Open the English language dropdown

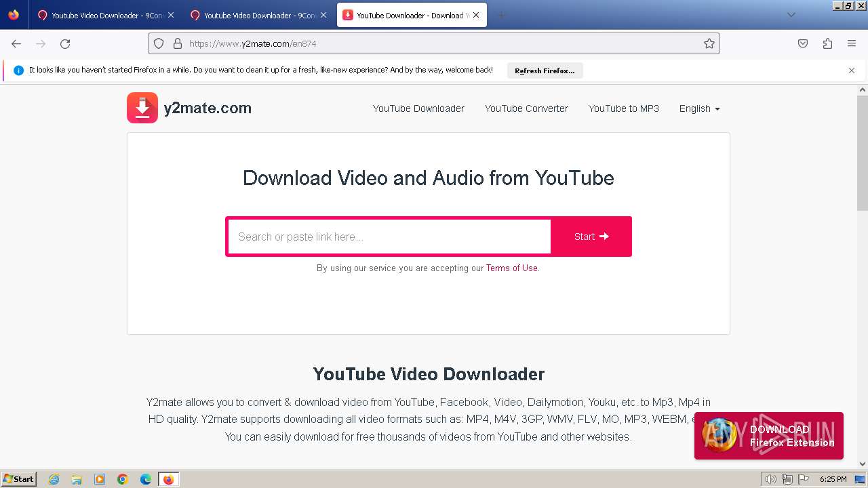click(699, 108)
